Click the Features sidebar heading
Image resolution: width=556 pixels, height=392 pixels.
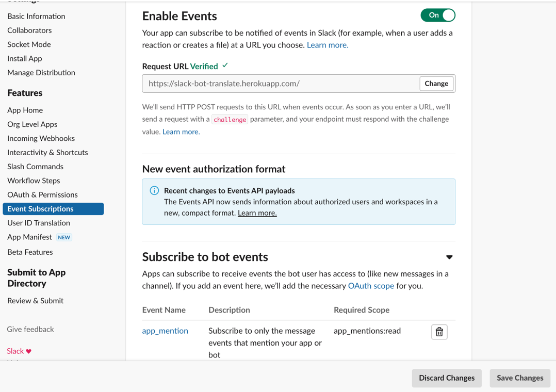click(x=25, y=93)
